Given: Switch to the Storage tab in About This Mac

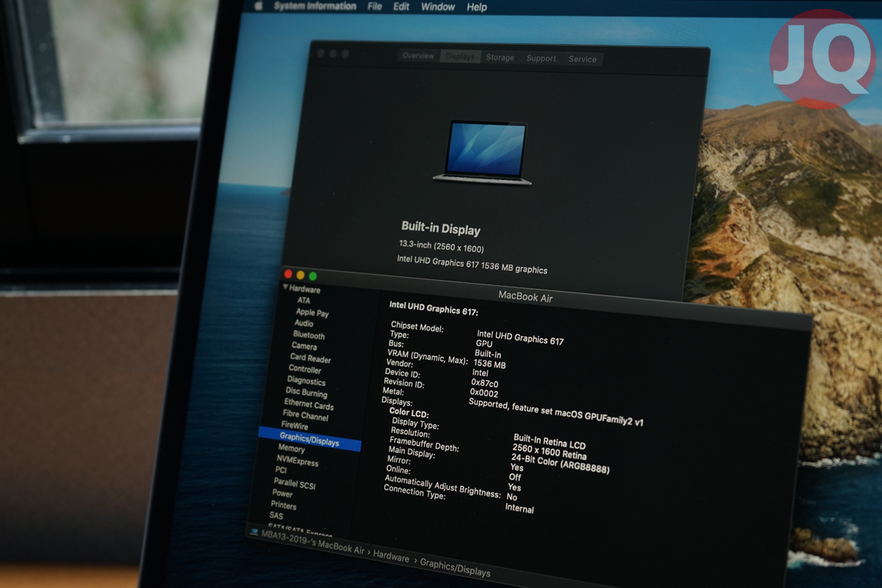Looking at the screenshot, I should (x=500, y=57).
